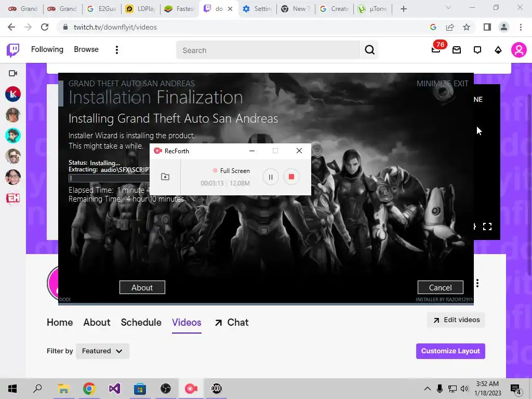Open a new browser tab with plus

(403, 9)
